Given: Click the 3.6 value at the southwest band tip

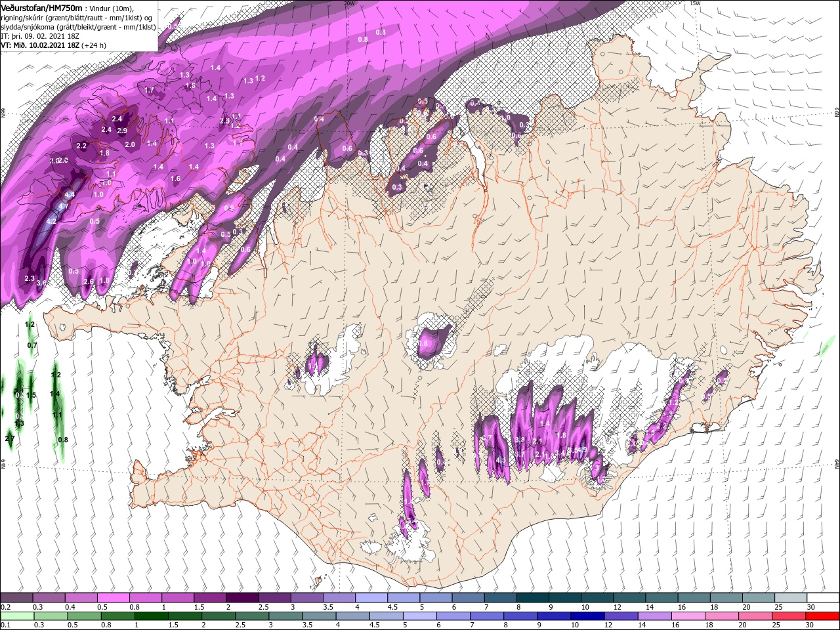Looking at the screenshot, I should pyautogui.click(x=41, y=283).
